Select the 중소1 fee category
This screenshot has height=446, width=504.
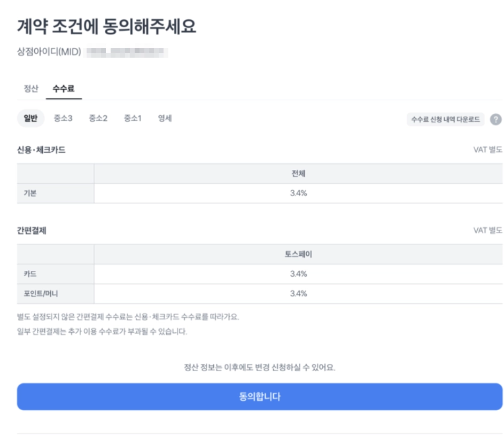click(133, 119)
